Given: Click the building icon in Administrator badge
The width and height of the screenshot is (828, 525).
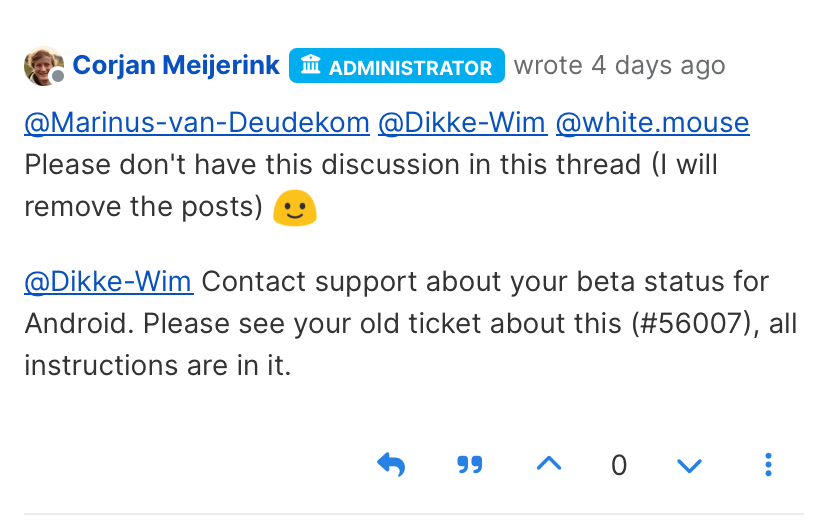Looking at the screenshot, I should coord(310,65).
